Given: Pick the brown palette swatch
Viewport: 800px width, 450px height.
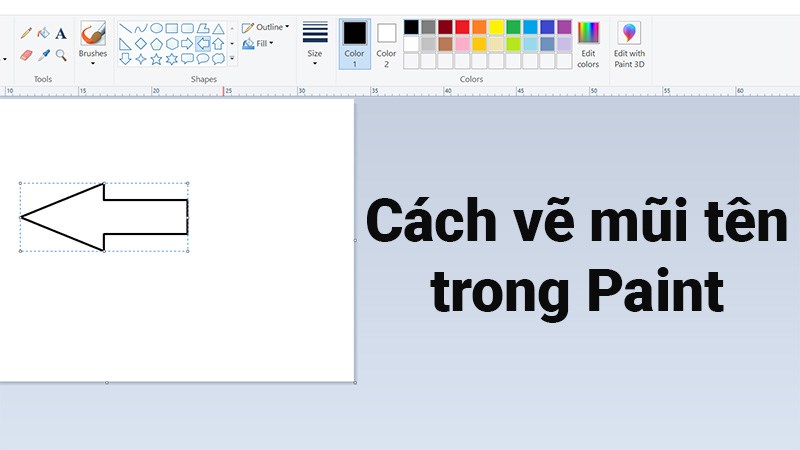Looking at the screenshot, I should [x=445, y=44].
